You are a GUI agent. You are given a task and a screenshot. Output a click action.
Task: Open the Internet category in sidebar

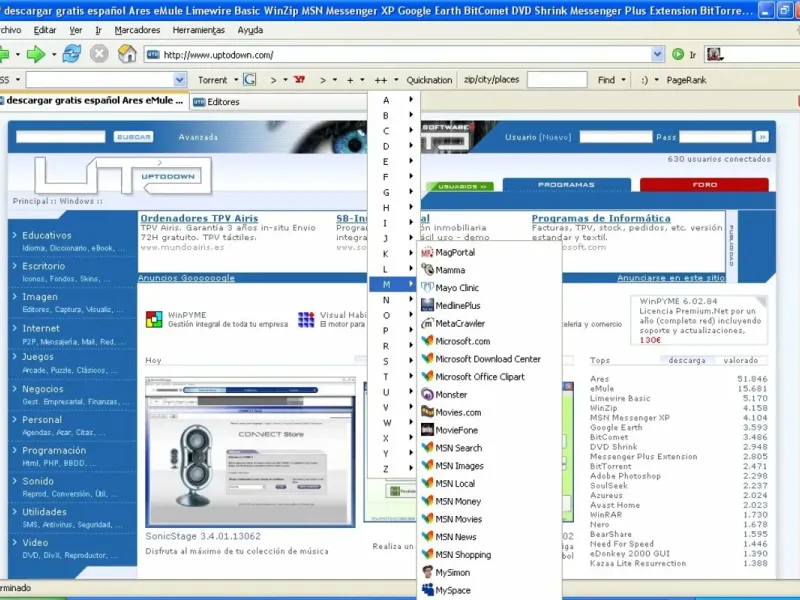coord(41,329)
